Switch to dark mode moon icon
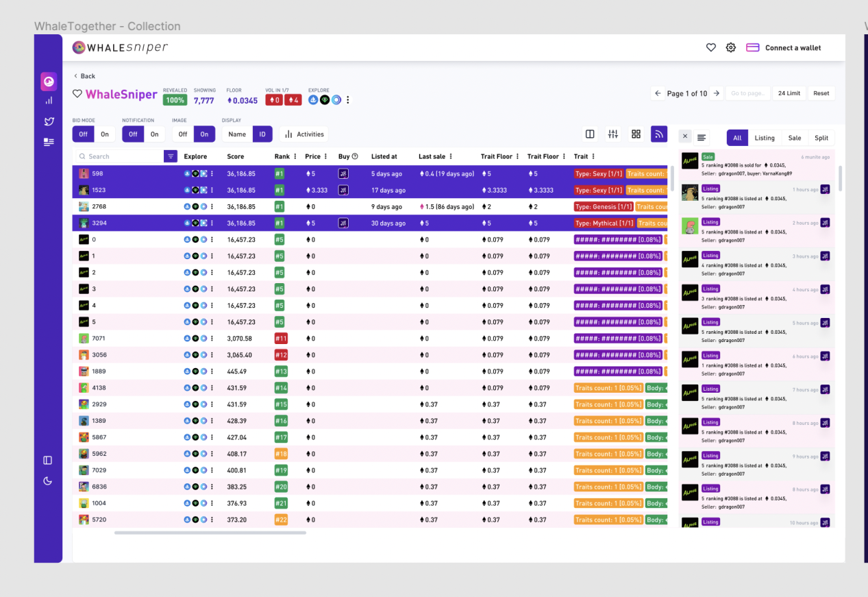This screenshot has height=597, width=868. tap(48, 481)
